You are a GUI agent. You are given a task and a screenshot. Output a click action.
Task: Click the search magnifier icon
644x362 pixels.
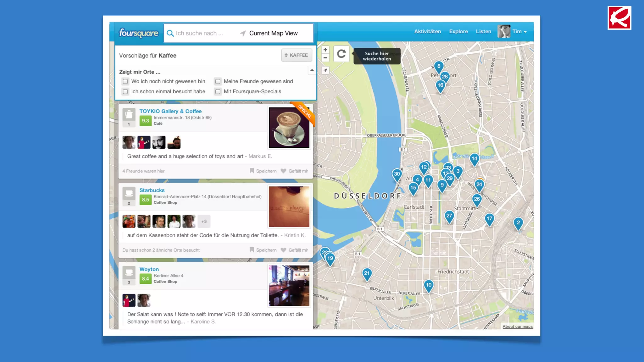coord(170,33)
